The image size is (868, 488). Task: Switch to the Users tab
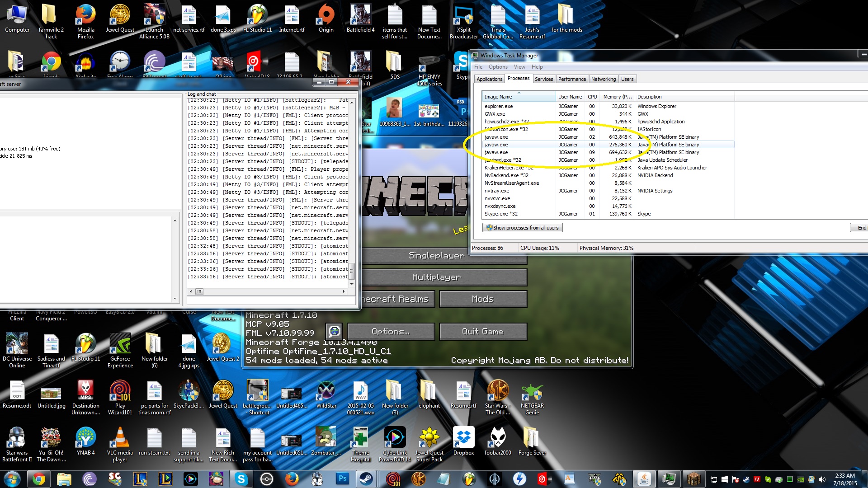pyautogui.click(x=627, y=79)
